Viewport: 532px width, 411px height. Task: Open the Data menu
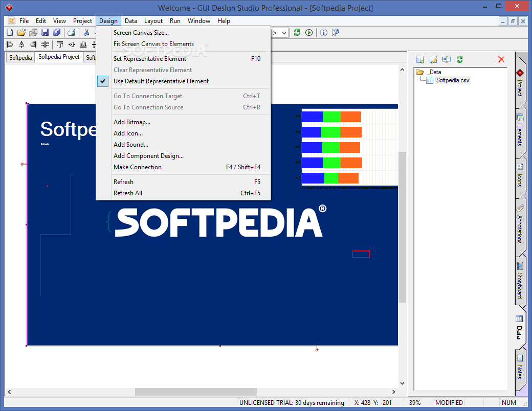130,21
